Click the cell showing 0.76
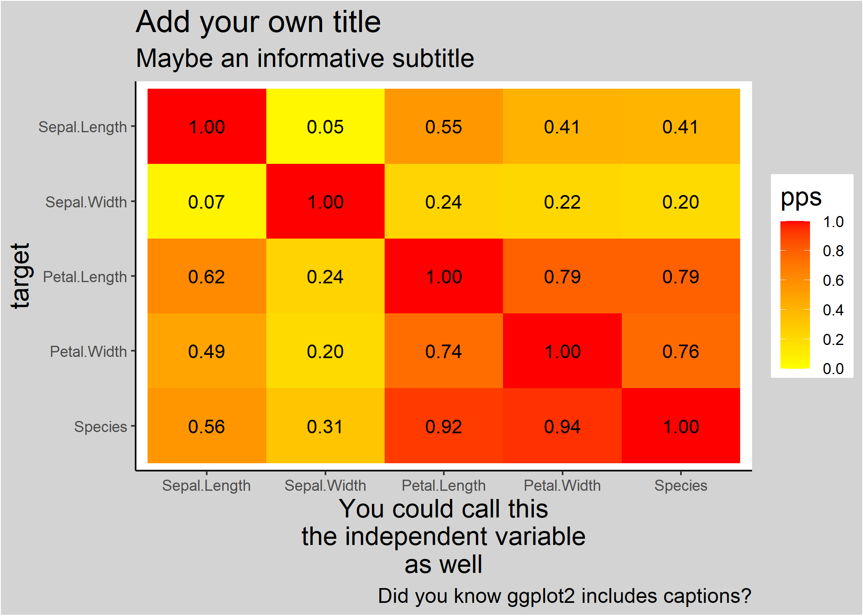 pyautogui.click(x=681, y=351)
